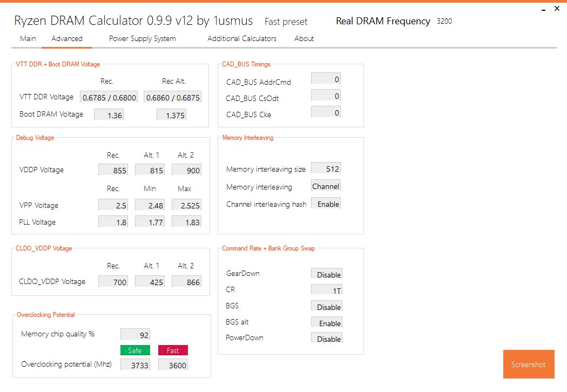Image resolution: width=567 pixels, height=392 pixels.
Task: Click the Overclocking potential (Mhz) label
Action: [66, 364]
